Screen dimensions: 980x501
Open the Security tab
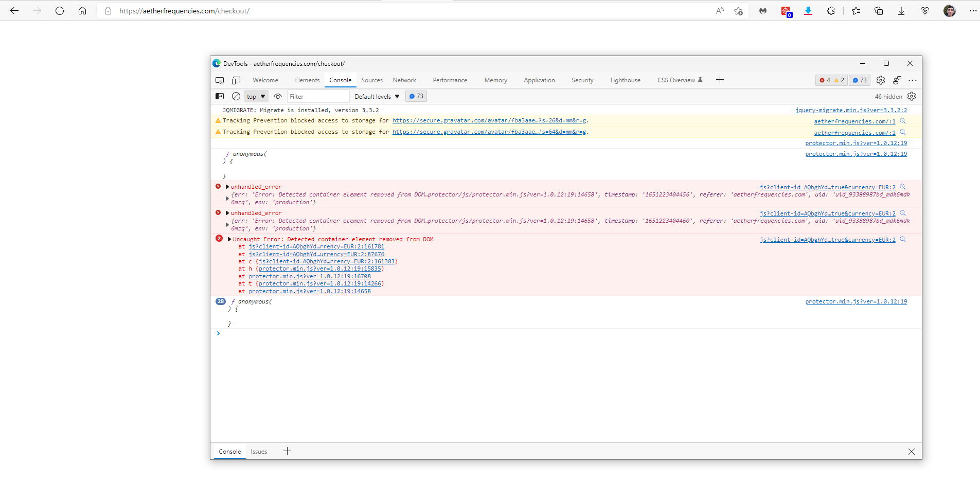[582, 80]
